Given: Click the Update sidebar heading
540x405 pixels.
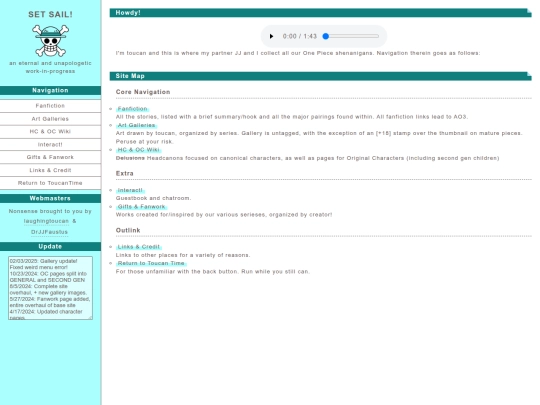Looking at the screenshot, I should (x=50, y=247).
